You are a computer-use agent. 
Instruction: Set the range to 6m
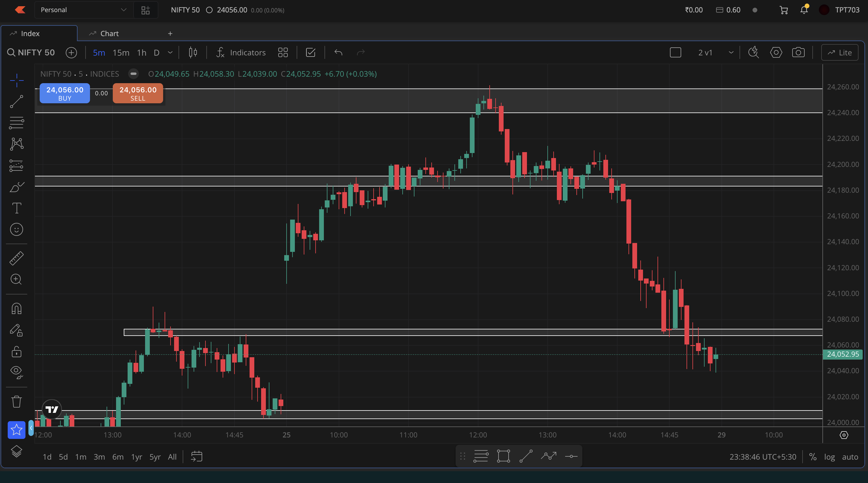(118, 457)
